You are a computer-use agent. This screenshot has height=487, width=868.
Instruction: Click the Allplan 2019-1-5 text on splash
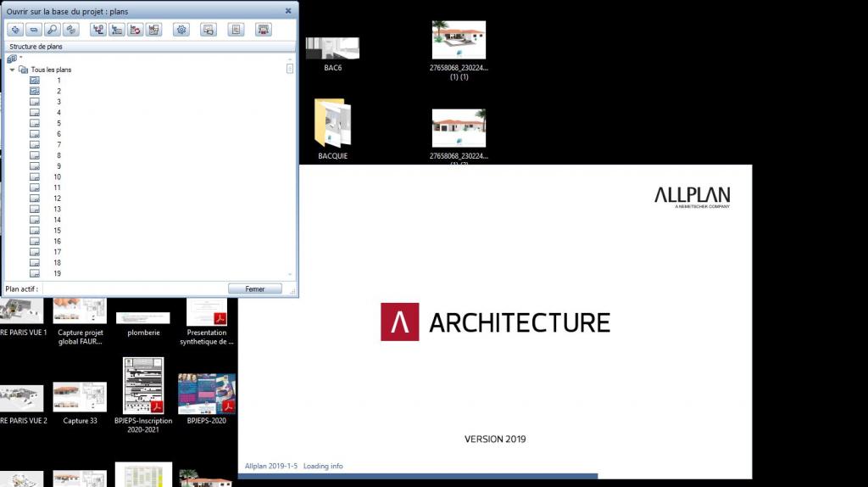point(270,466)
